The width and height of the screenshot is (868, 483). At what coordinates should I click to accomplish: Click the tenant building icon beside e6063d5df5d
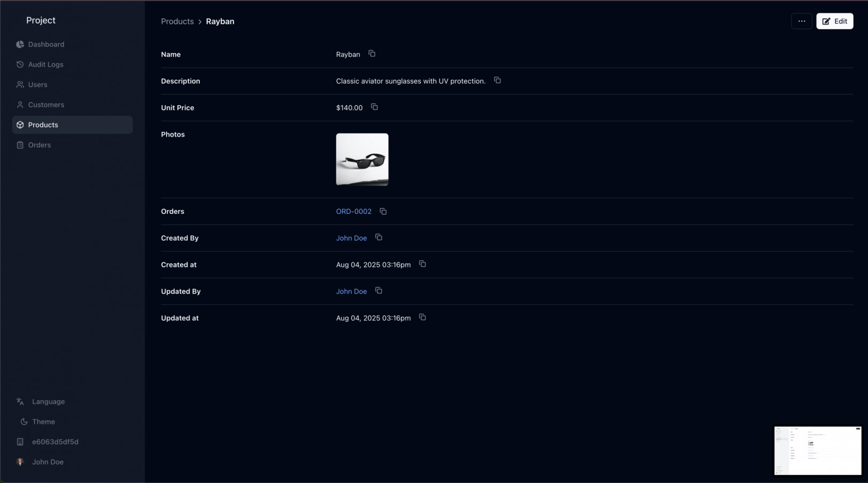pyautogui.click(x=20, y=442)
